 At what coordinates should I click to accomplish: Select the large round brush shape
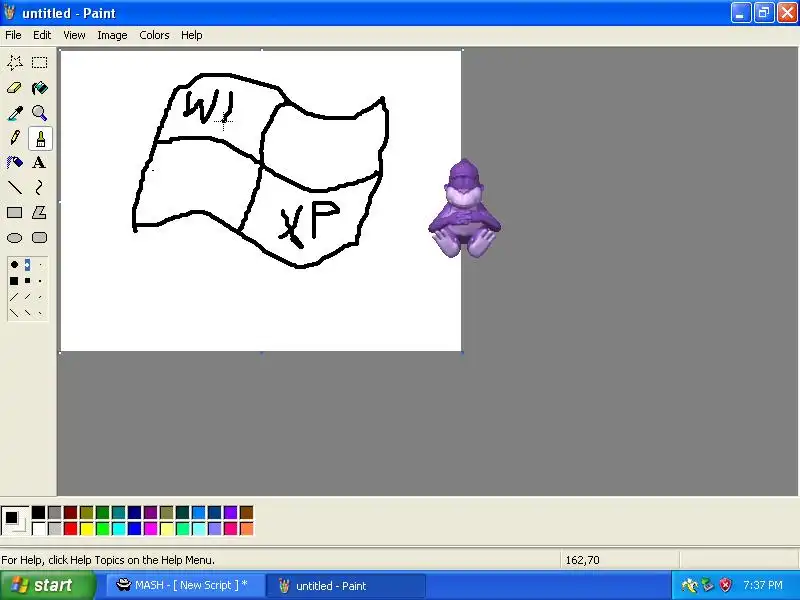[x=14, y=264]
